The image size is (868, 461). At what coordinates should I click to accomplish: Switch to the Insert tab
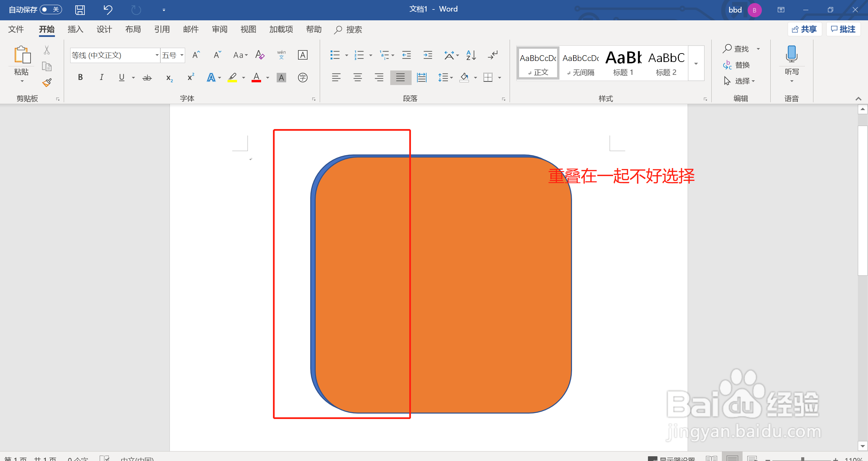[x=75, y=29]
